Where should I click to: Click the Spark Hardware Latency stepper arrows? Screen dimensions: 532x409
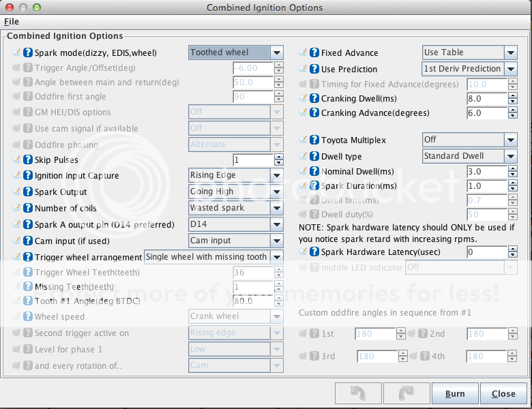coord(513,252)
